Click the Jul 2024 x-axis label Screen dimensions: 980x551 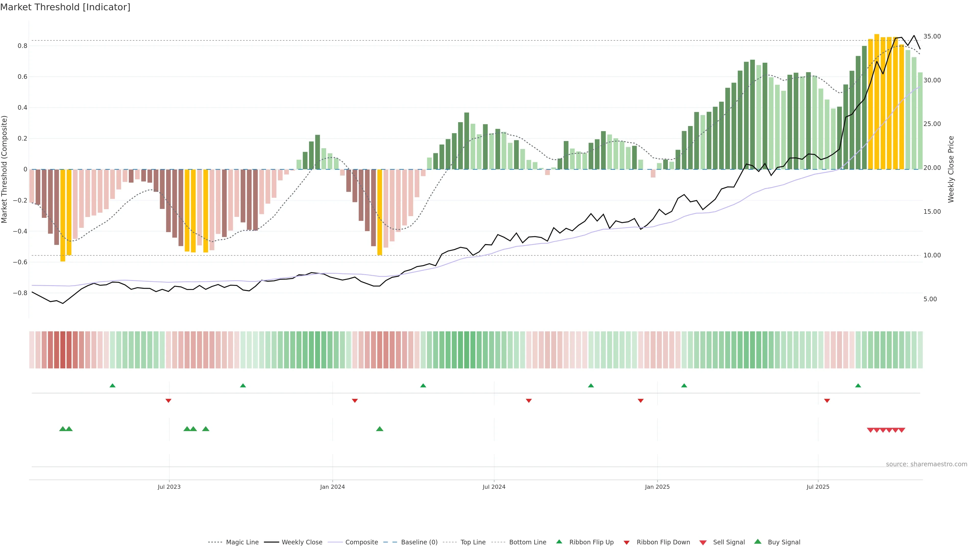[x=494, y=487]
